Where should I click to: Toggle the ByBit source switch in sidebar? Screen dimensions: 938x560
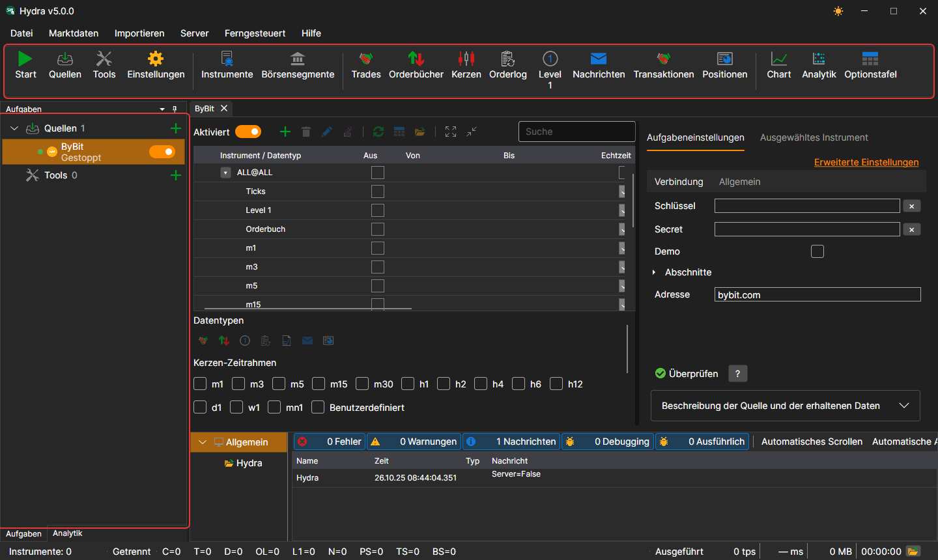pyautogui.click(x=162, y=152)
